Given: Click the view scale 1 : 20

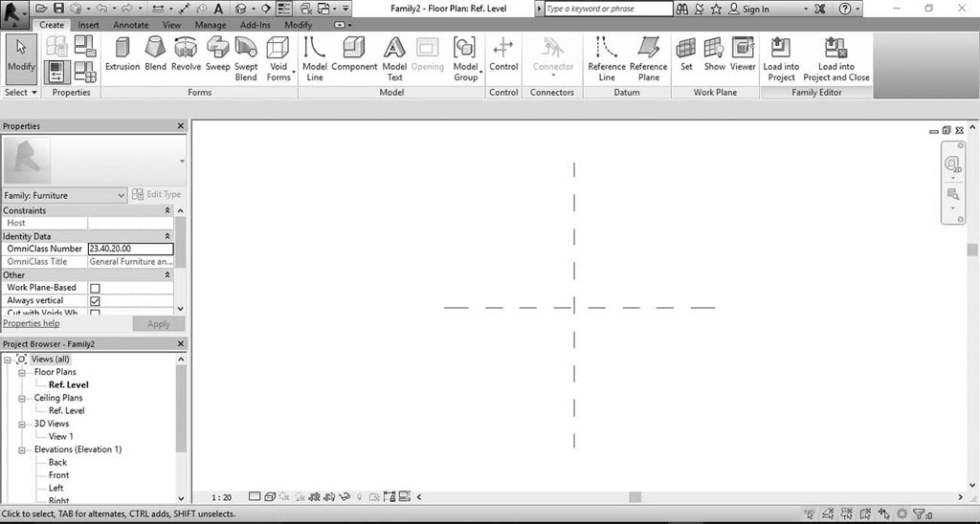Looking at the screenshot, I should click(x=221, y=498).
